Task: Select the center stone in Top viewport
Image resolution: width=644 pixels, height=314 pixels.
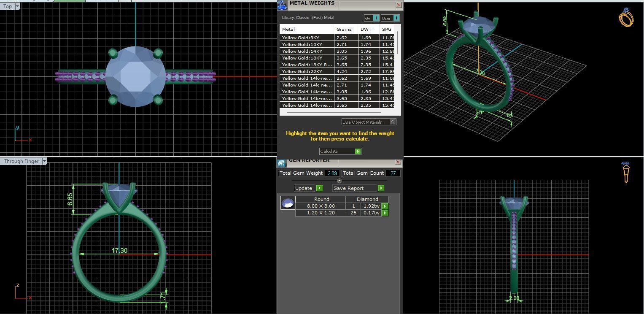Action: tap(135, 76)
